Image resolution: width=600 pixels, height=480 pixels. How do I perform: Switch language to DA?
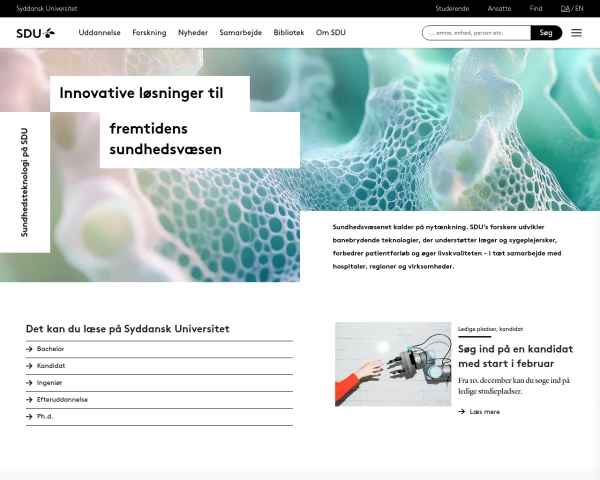click(x=565, y=8)
